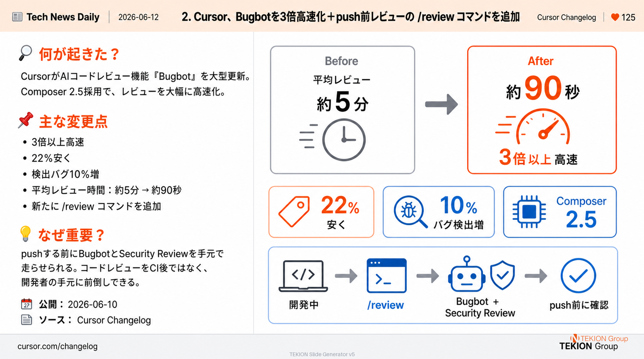Image resolution: width=644 pixels, height=359 pixels.
Task: Click the bullet 検出バグ10%増
Action: (x=65, y=174)
